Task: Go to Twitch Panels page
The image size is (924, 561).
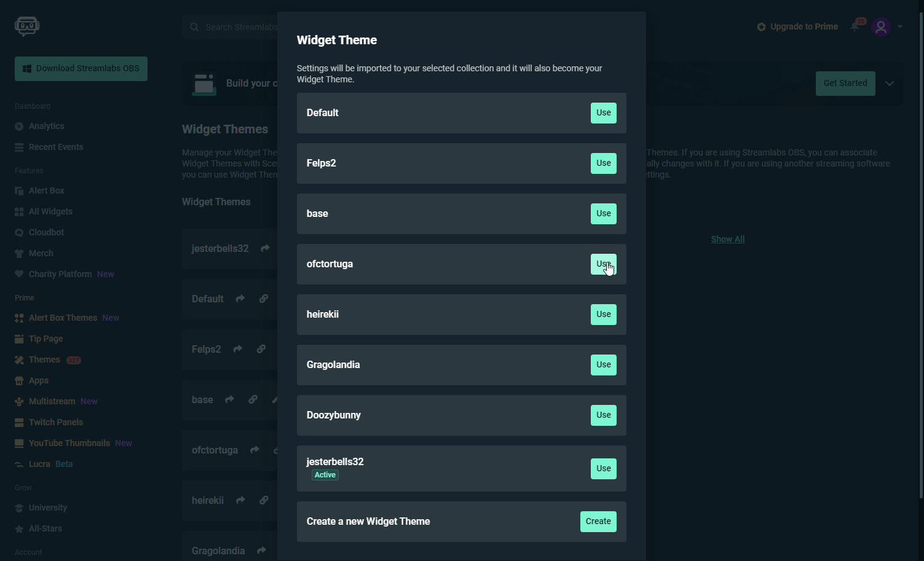Action: [55, 422]
